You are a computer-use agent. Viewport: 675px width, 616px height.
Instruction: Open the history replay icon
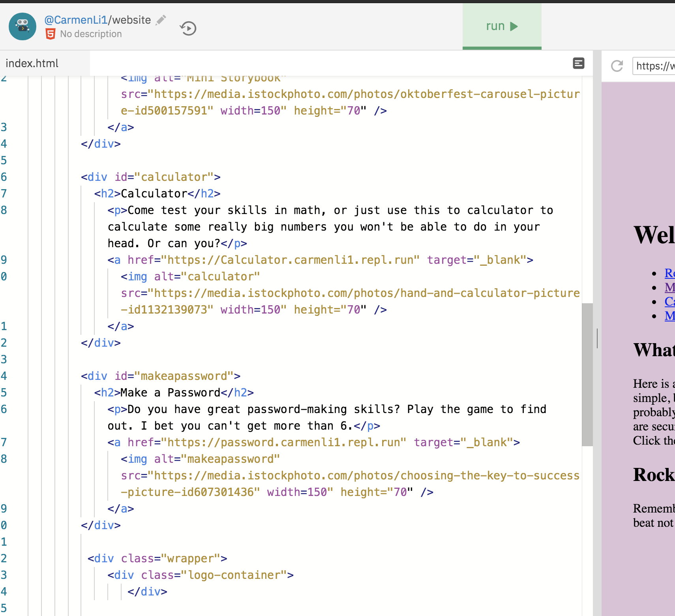point(188,28)
